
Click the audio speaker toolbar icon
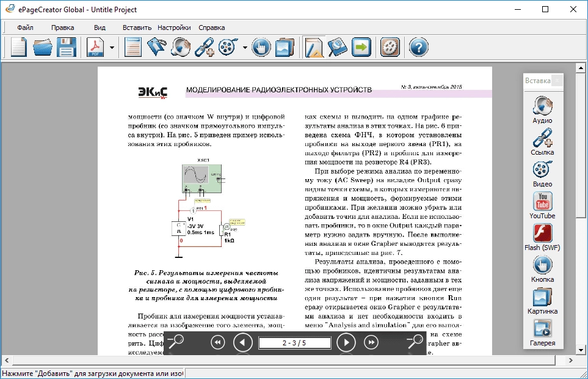(181, 47)
